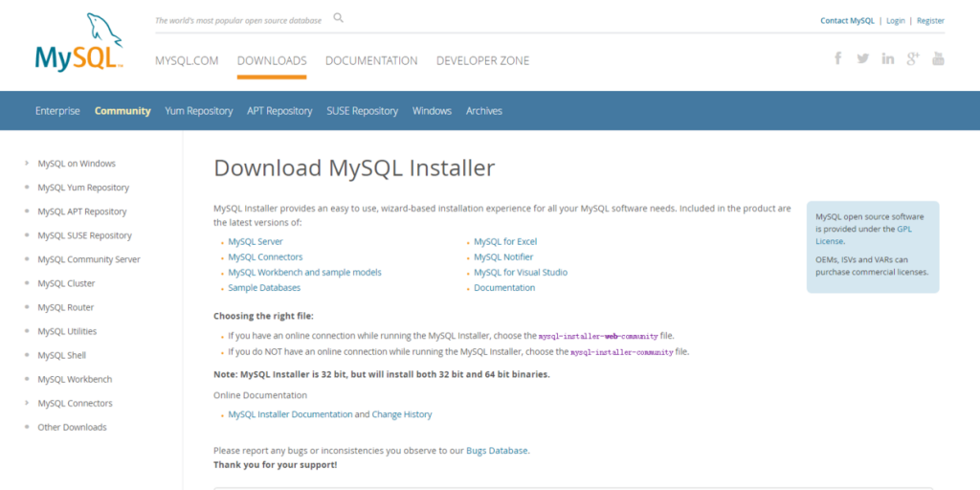The image size is (980, 490).
Task: Open MySQL YouTube icon
Action: pyautogui.click(x=938, y=58)
